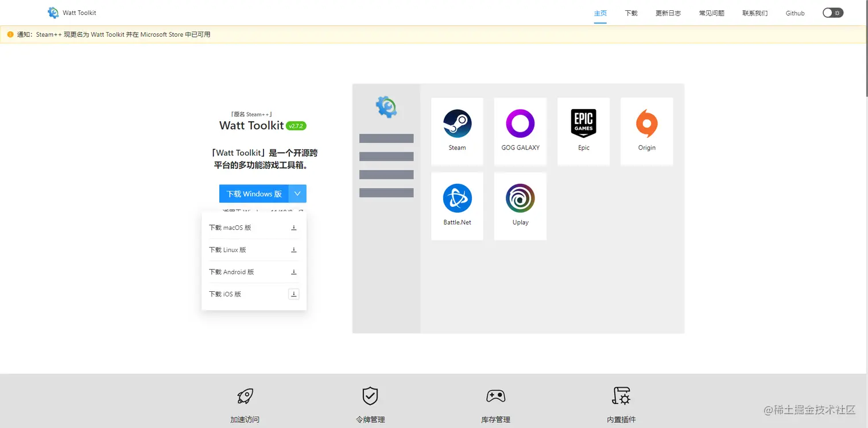The width and height of the screenshot is (868, 428).
Task: Click the gamepad 库存管理 feature icon
Action: point(495,396)
